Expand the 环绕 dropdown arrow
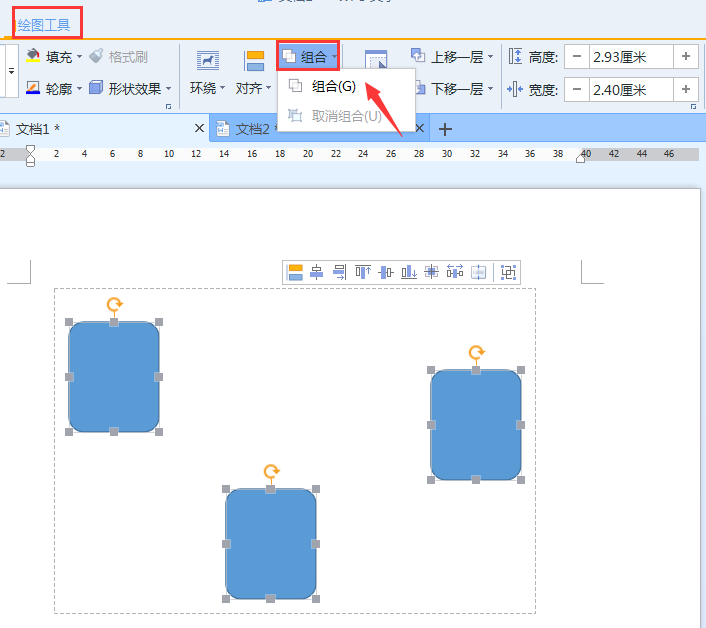The width and height of the screenshot is (706, 628). click(x=222, y=87)
